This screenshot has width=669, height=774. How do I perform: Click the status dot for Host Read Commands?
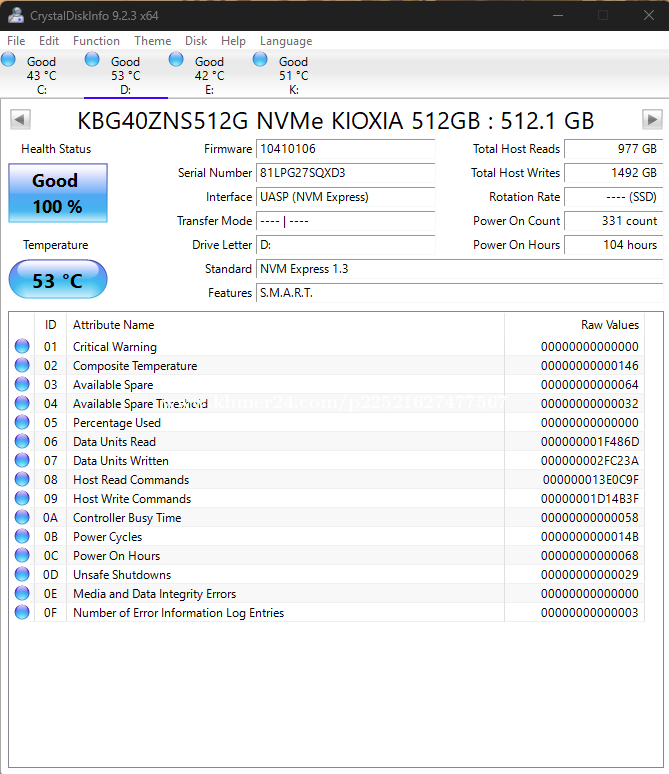(x=22, y=479)
